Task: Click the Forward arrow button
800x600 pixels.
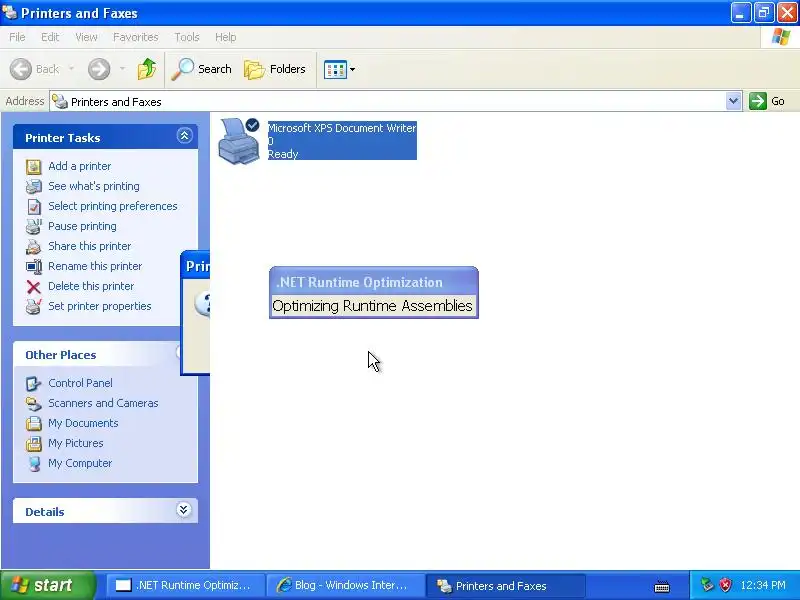Action: (x=99, y=69)
